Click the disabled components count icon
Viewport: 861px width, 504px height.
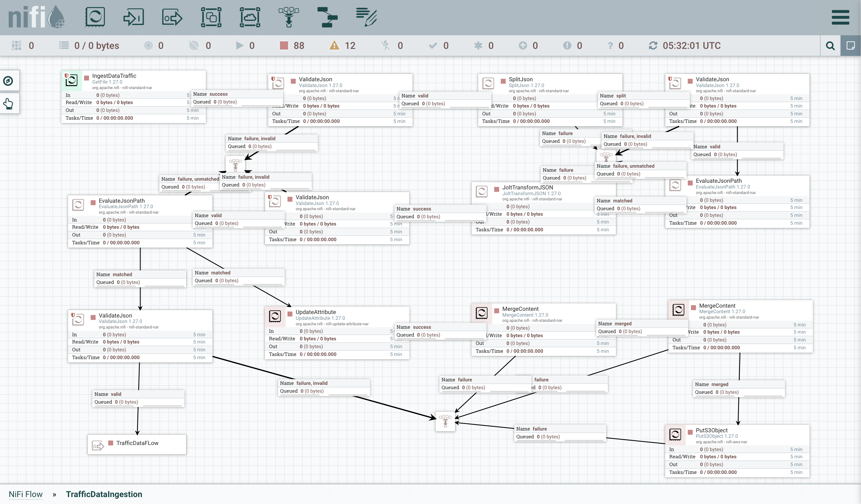[x=386, y=45]
